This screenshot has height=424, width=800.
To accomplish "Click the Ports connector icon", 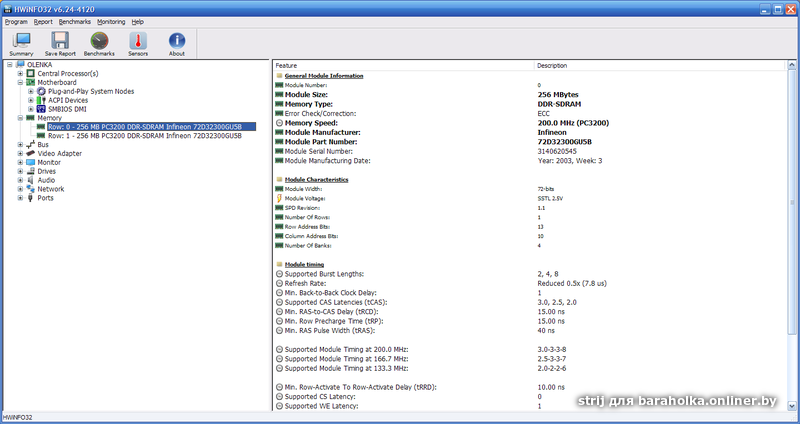I will point(31,198).
